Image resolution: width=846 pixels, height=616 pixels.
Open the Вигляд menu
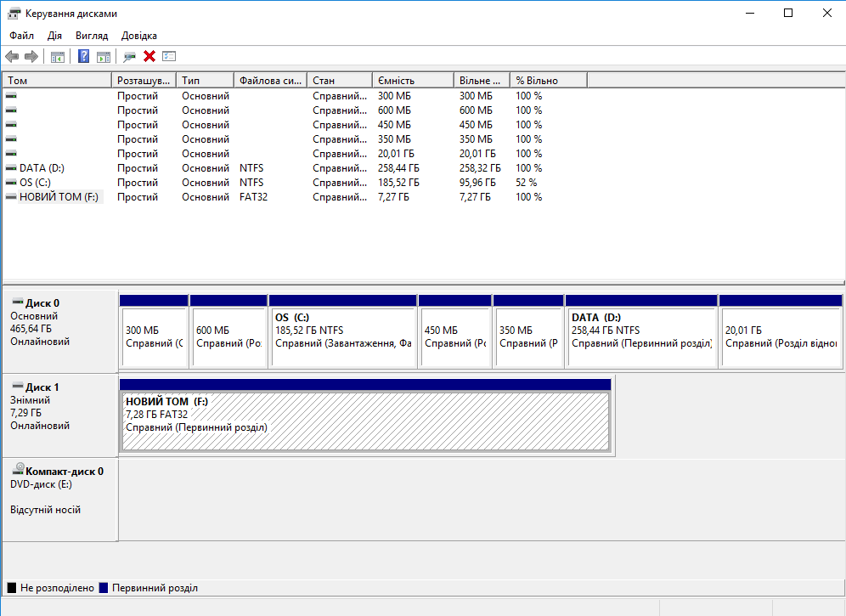coord(92,36)
